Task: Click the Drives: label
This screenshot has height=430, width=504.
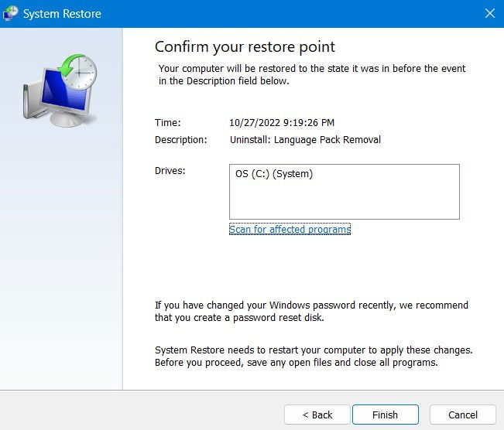Action: pos(170,170)
